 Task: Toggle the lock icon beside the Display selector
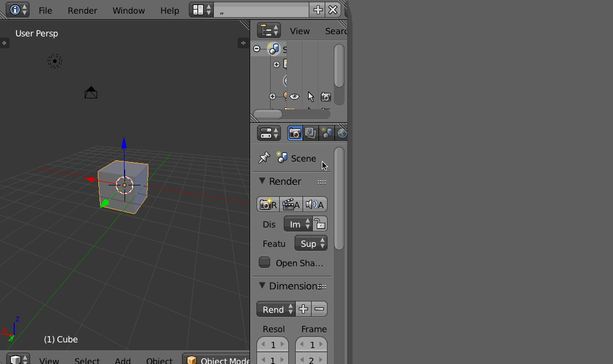(320, 224)
